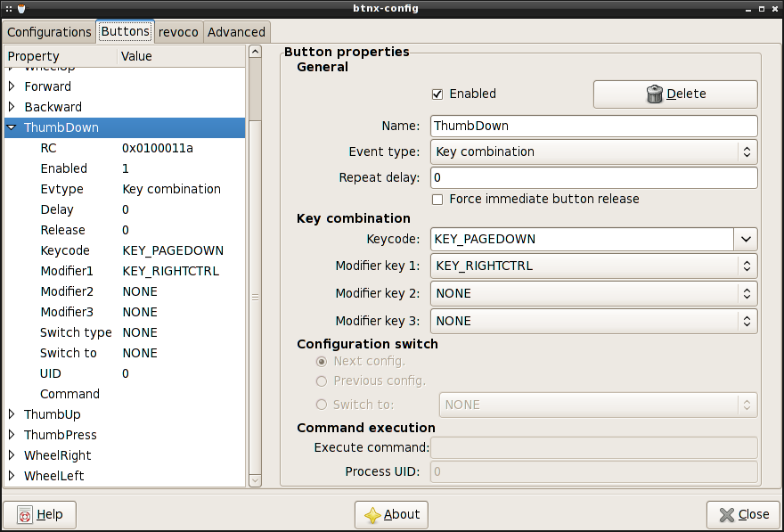
Task: Open the Modifier key 2 dropdown
Action: pyautogui.click(x=594, y=293)
